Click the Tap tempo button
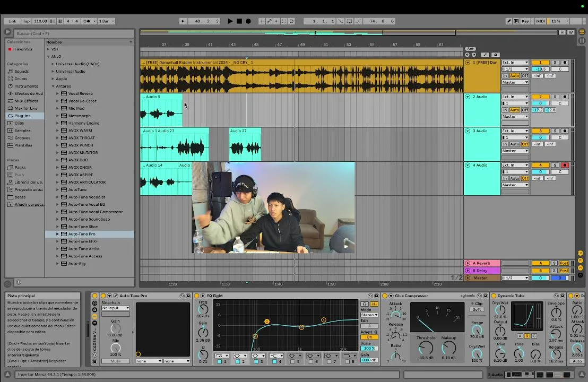The height and width of the screenshot is (382, 588). [x=26, y=21]
